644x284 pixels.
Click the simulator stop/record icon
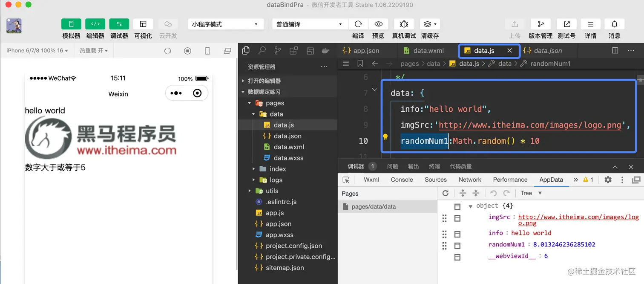[187, 51]
